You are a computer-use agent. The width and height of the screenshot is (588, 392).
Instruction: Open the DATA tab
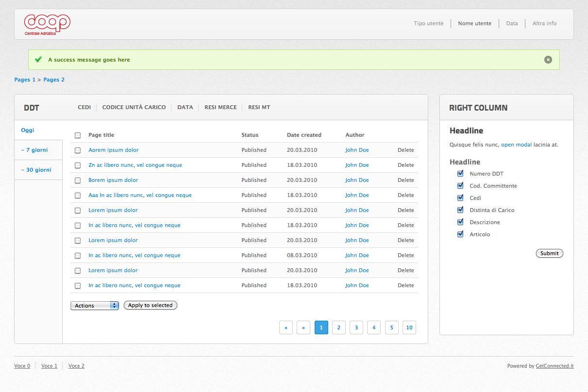(x=185, y=107)
